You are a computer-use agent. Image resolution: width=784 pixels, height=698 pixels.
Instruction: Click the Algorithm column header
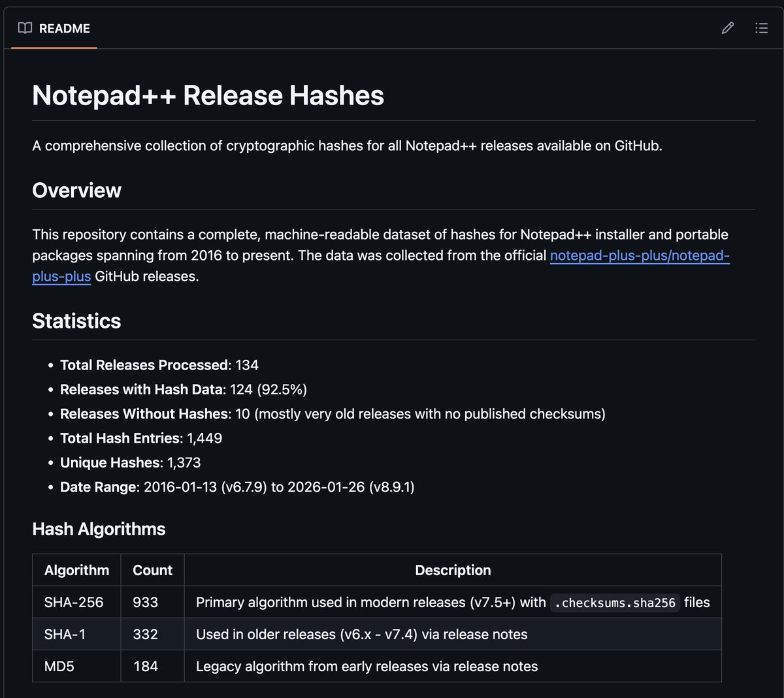click(x=76, y=570)
